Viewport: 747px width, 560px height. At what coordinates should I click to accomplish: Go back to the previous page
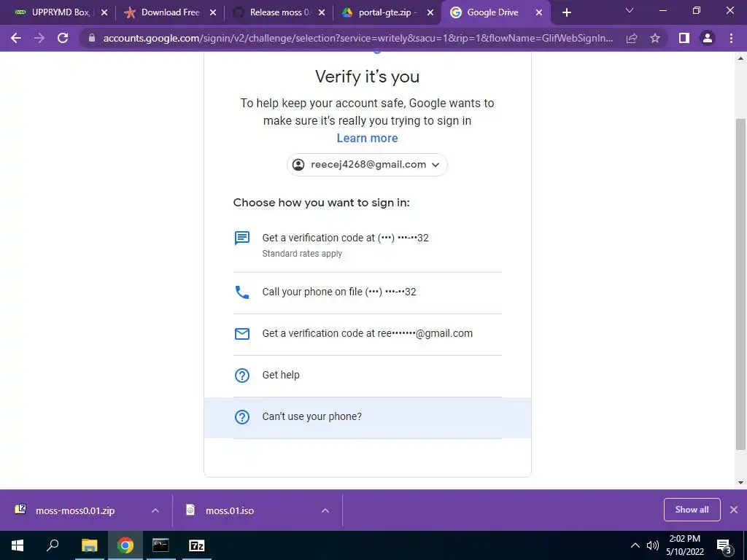[16, 38]
